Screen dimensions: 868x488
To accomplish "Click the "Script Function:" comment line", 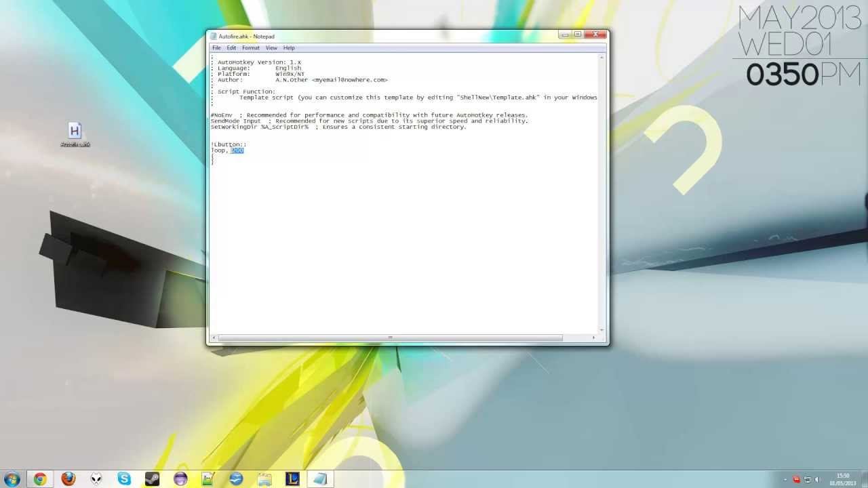I will pyautogui.click(x=246, y=91).
